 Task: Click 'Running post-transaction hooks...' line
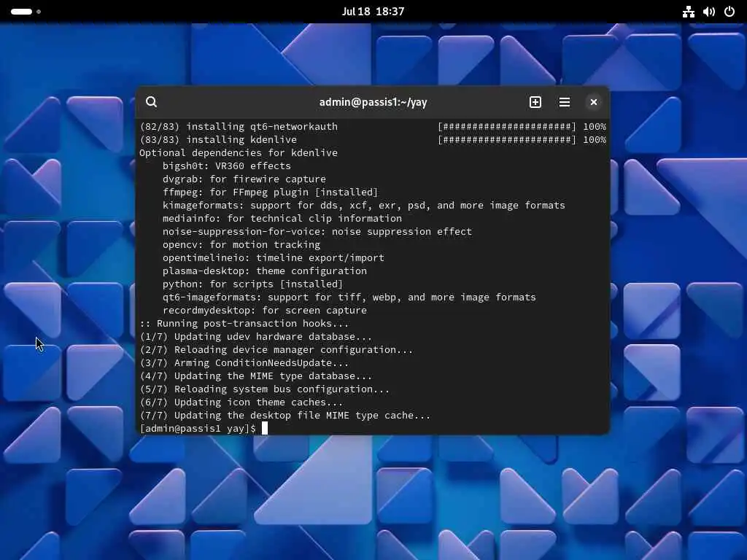coord(244,323)
